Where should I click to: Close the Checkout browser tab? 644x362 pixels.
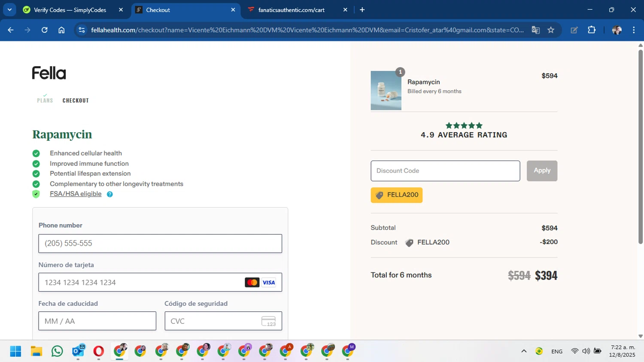pos(233,10)
